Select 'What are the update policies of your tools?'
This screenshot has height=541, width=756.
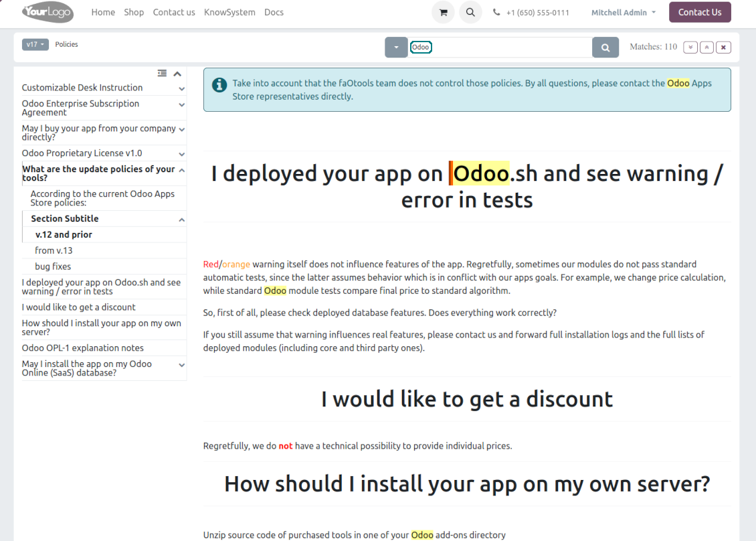pos(98,173)
